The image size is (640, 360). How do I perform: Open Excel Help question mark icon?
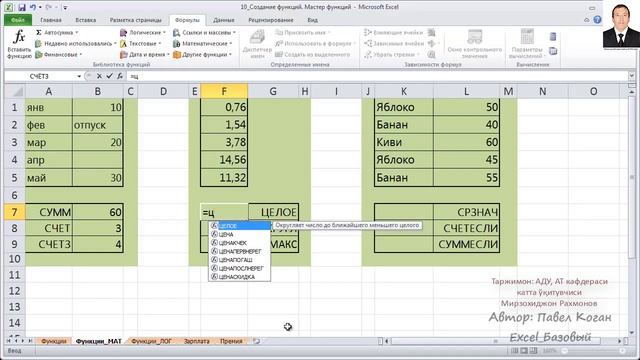tap(597, 20)
